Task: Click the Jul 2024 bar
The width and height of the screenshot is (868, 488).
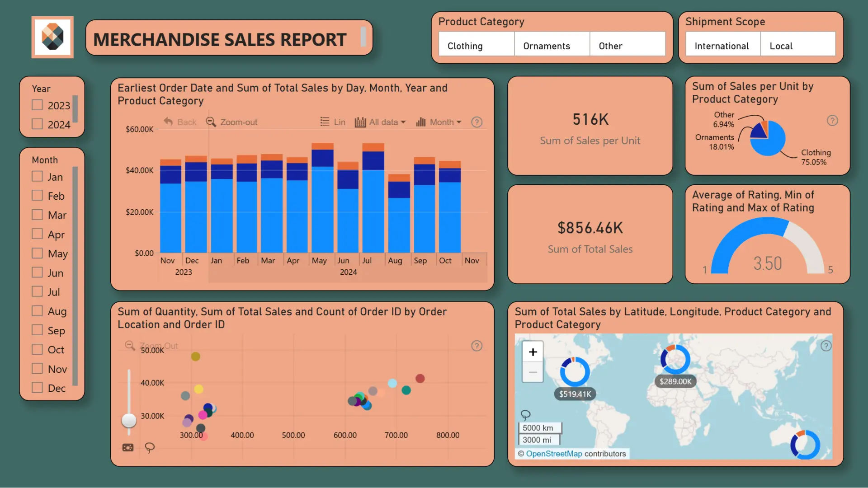Action: pyautogui.click(x=373, y=198)
